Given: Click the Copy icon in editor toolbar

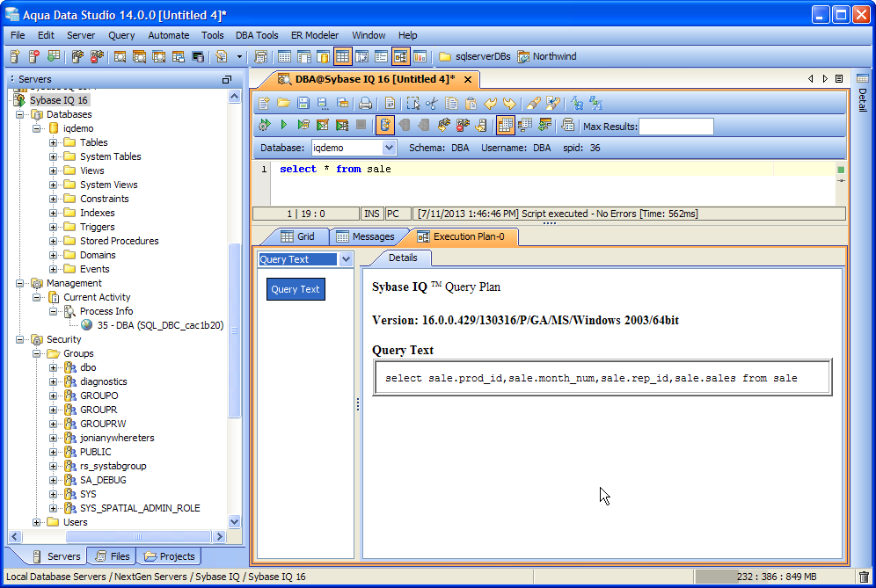Looking at the screenshot, I should (451, 104).
